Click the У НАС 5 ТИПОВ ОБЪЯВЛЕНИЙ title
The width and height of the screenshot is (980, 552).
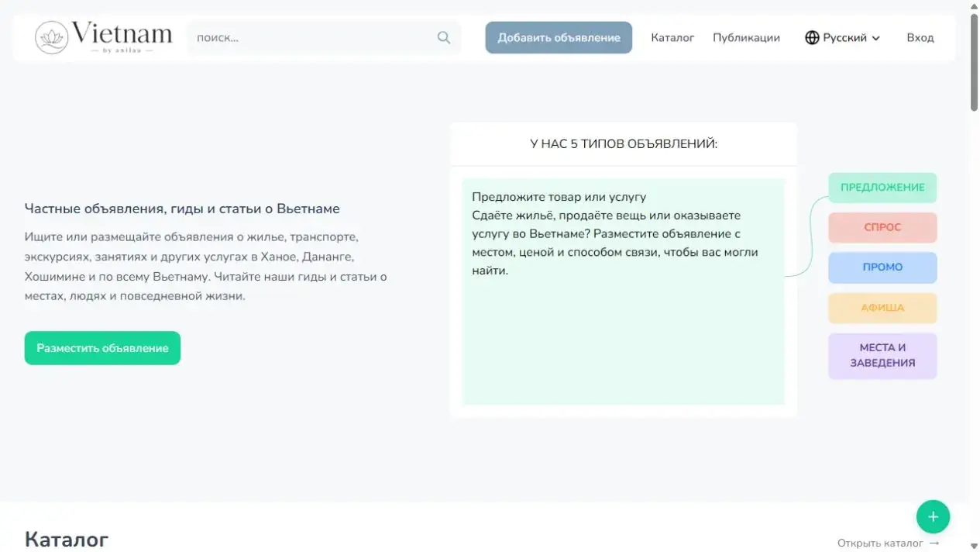[624, 144]
